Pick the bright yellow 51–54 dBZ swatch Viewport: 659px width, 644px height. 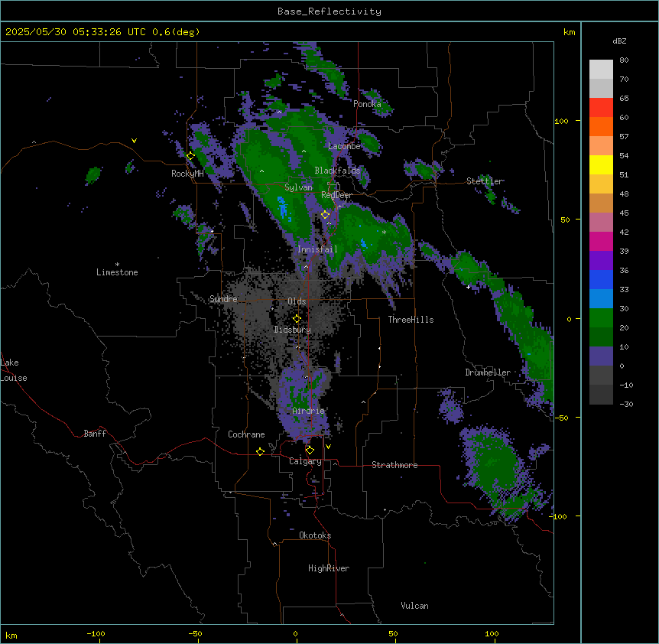(601, 164)
